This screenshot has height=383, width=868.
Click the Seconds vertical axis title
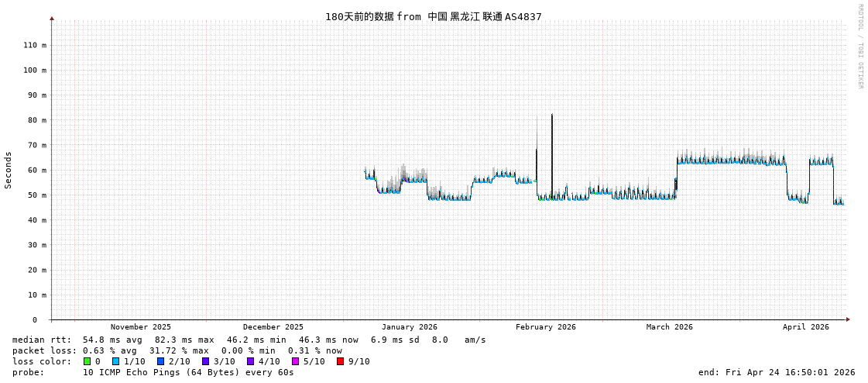9,170
